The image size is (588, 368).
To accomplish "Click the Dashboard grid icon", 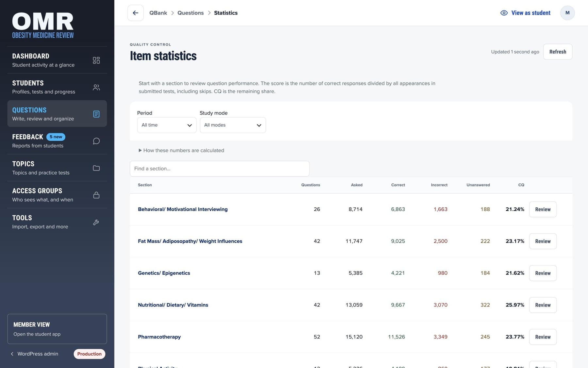I will tap(96, 60).
